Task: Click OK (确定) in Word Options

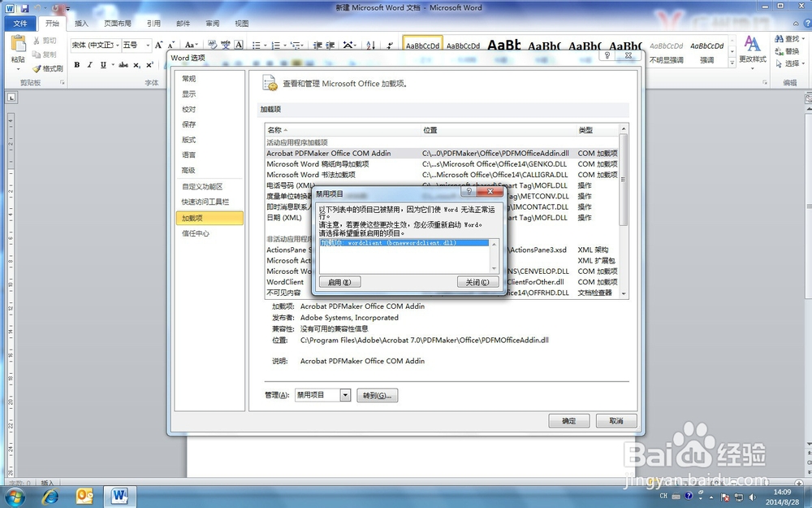Action: (x=569, y=421)
